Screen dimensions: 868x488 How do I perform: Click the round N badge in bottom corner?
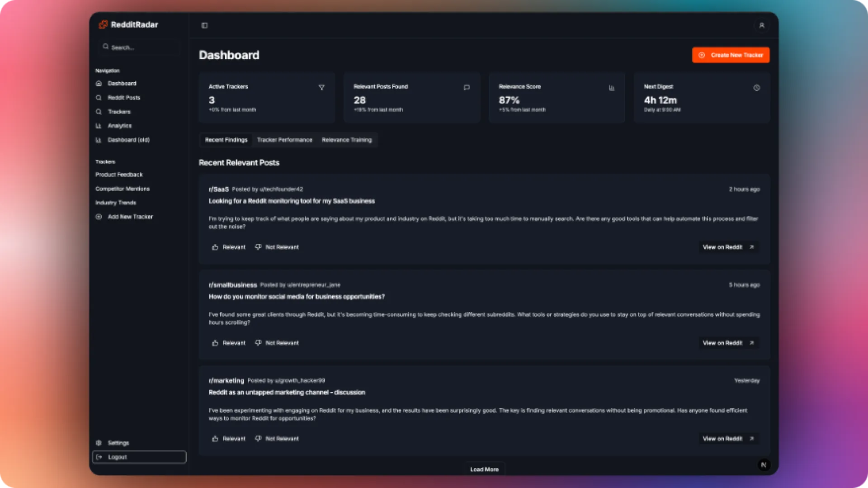coord(764,465)
